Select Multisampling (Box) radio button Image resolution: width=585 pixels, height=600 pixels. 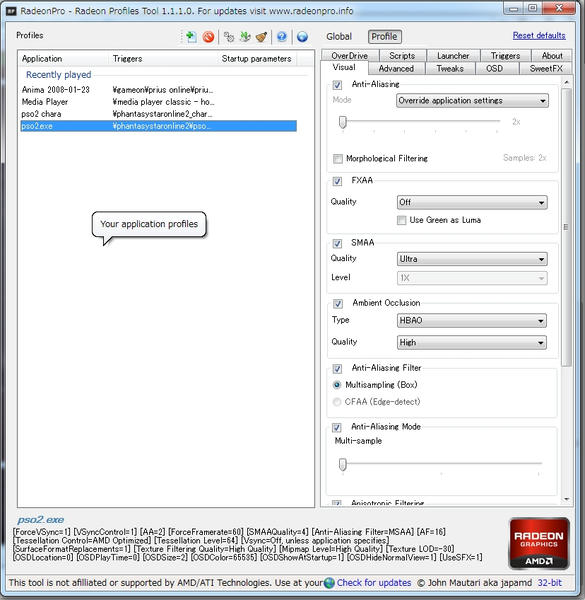coord(337,385)
